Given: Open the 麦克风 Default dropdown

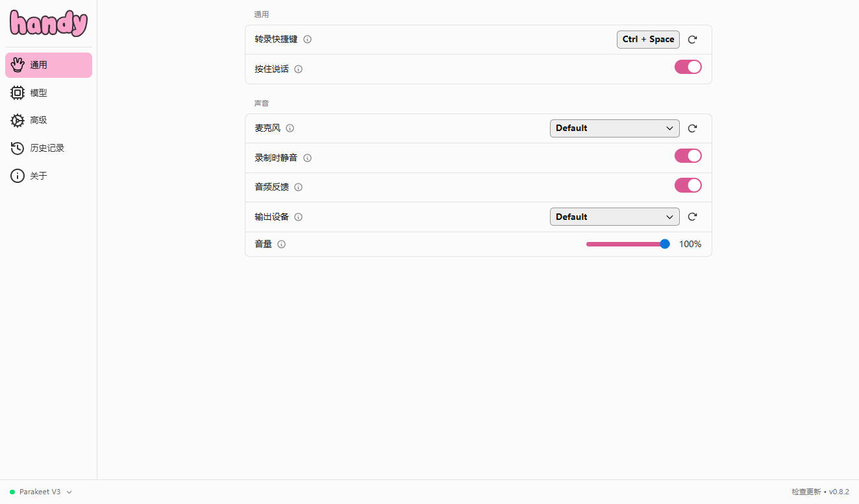Looking at the screenshot, I should 614,128.
